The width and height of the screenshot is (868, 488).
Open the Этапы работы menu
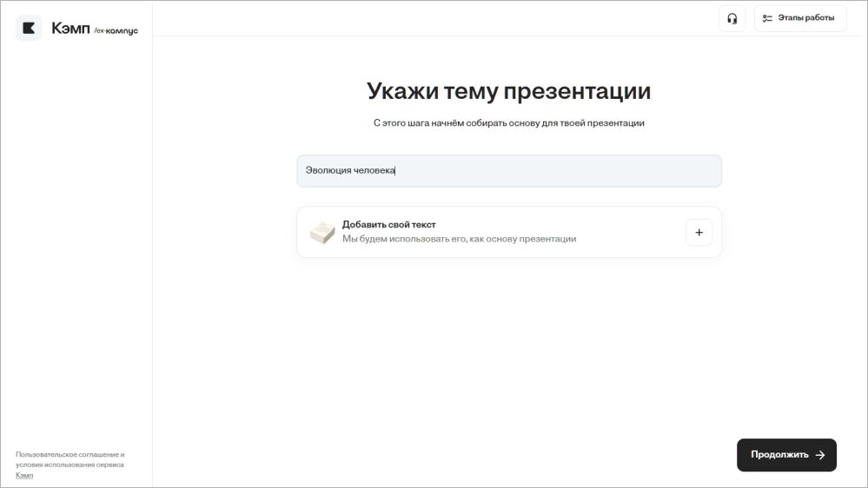click(x=800, y=18)
